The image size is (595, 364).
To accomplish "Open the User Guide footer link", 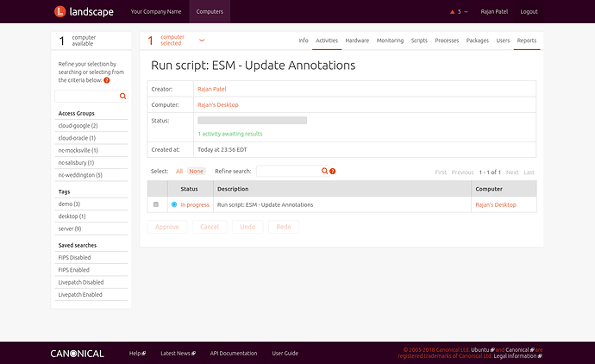I will [285, 353].
